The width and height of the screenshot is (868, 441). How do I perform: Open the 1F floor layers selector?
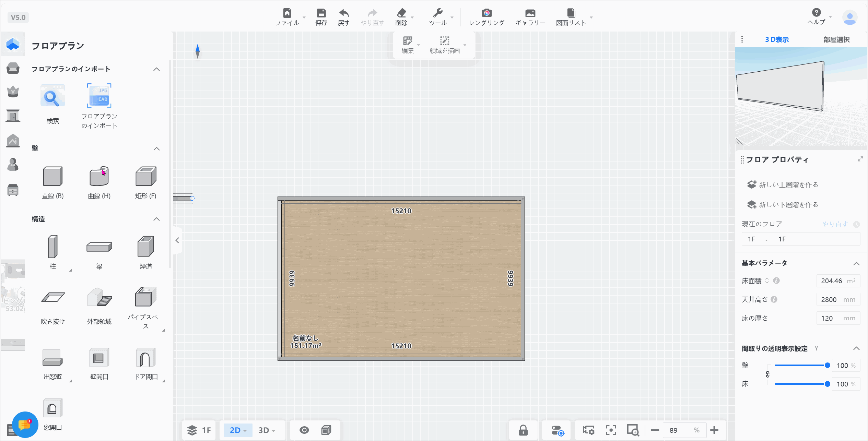click(x=199, y=430)
